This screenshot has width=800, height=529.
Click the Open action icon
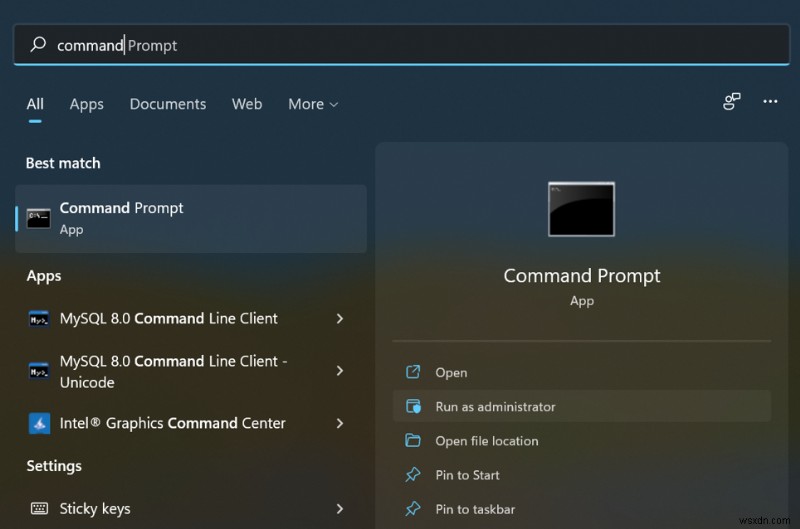413,372
